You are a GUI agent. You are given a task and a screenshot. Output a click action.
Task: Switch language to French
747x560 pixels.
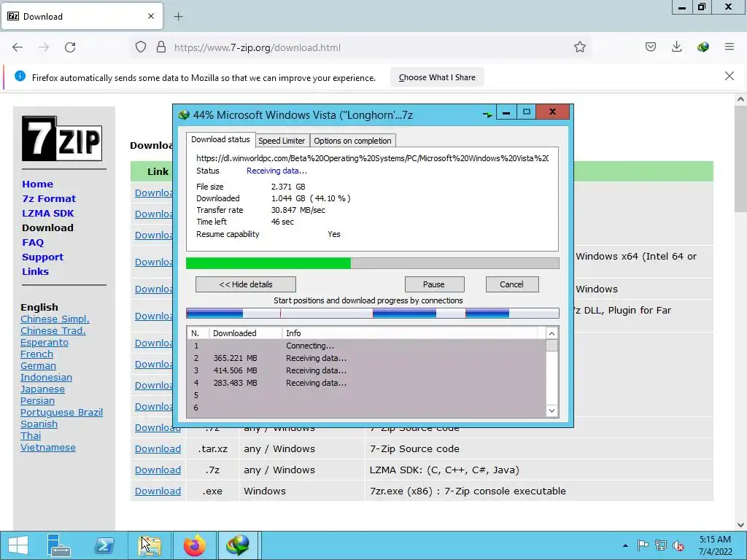pyautogui.click(x=36, y=354)
